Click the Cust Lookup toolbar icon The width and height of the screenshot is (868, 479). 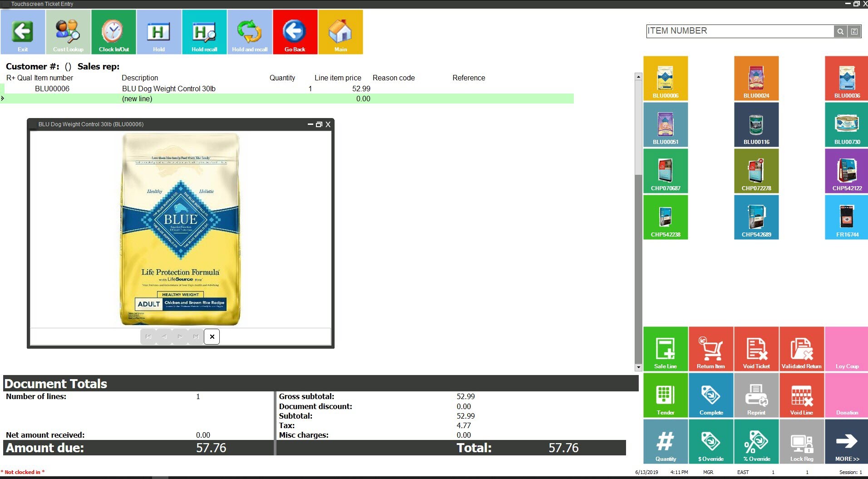coord(68,32)
